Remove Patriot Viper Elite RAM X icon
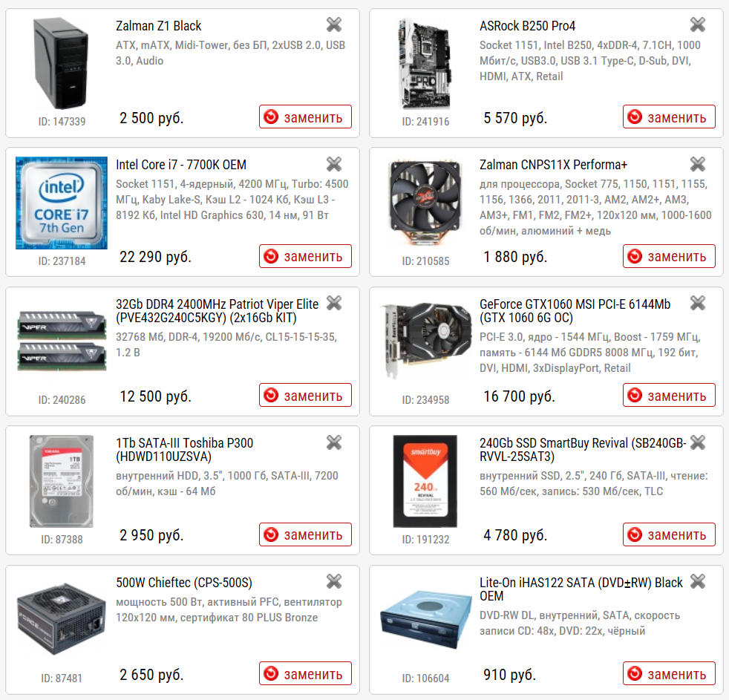729x700 pixels. tap(334, 303)
